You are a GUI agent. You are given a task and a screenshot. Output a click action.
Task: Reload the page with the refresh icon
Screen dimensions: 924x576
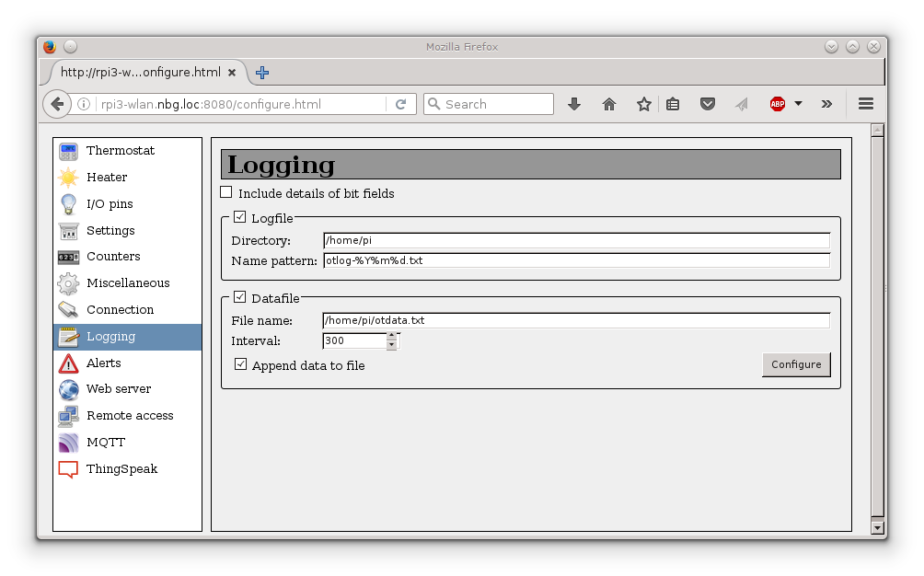coord(400,104)
